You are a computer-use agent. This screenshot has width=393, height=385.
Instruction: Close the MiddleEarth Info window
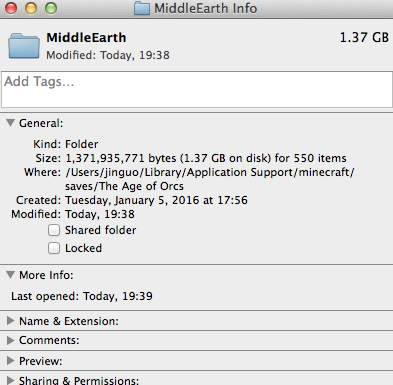point(11,8)
